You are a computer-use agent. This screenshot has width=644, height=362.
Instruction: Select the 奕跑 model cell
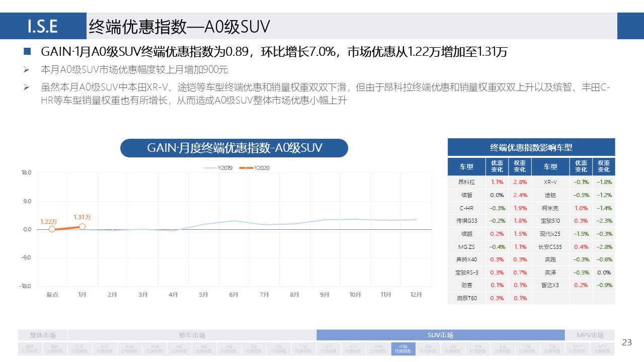click(550, 259)
